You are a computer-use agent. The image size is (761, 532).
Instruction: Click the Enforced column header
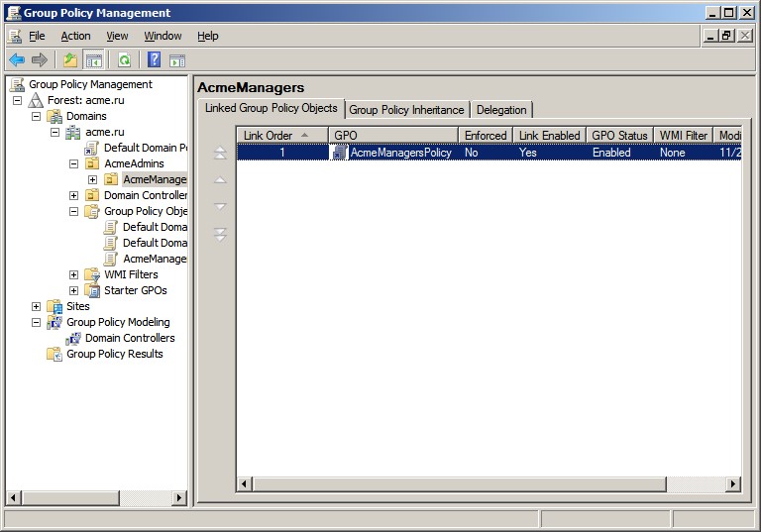(485, 135)
